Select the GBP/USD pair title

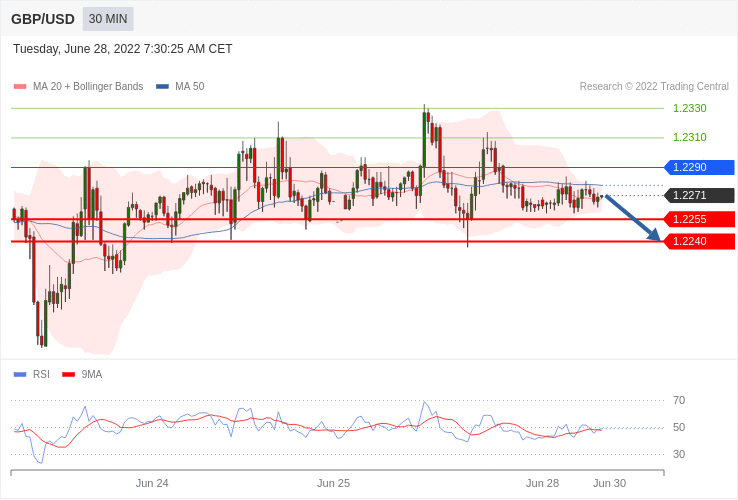43,19
